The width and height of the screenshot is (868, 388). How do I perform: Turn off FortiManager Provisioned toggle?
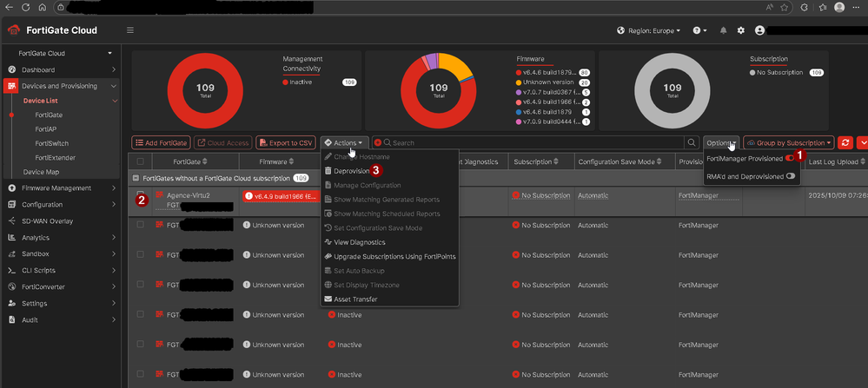pos(790,159)
